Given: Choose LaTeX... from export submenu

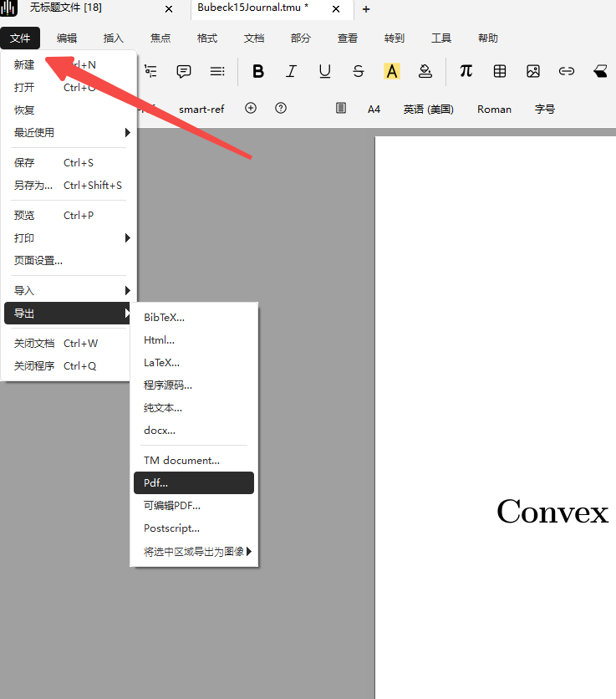Looking at the screenshot, I should [162, 362].
